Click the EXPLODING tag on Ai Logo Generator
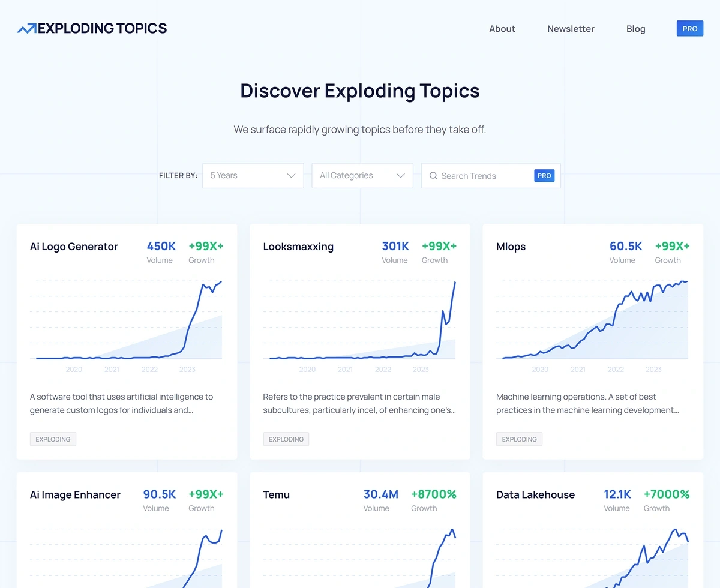 click(x=53, y=439)
